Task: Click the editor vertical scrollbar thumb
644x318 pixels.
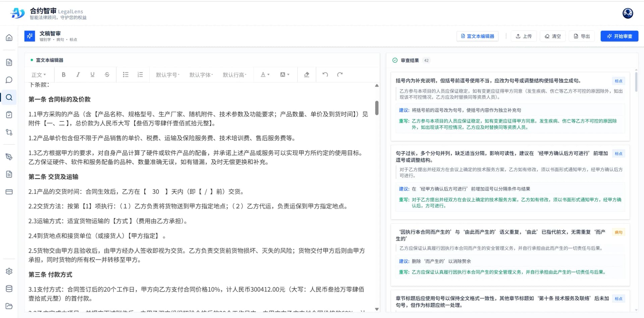Action: pyautogui.click(x=377, y=108)
